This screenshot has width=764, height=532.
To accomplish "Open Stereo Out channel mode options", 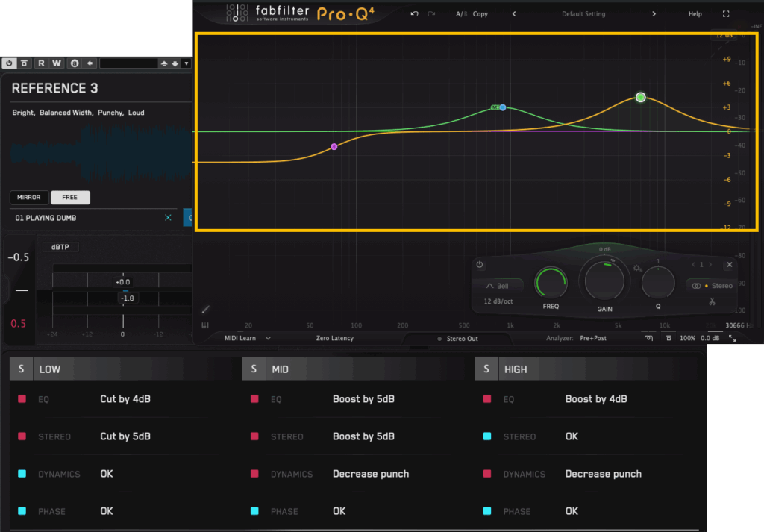I will point(458,339).
